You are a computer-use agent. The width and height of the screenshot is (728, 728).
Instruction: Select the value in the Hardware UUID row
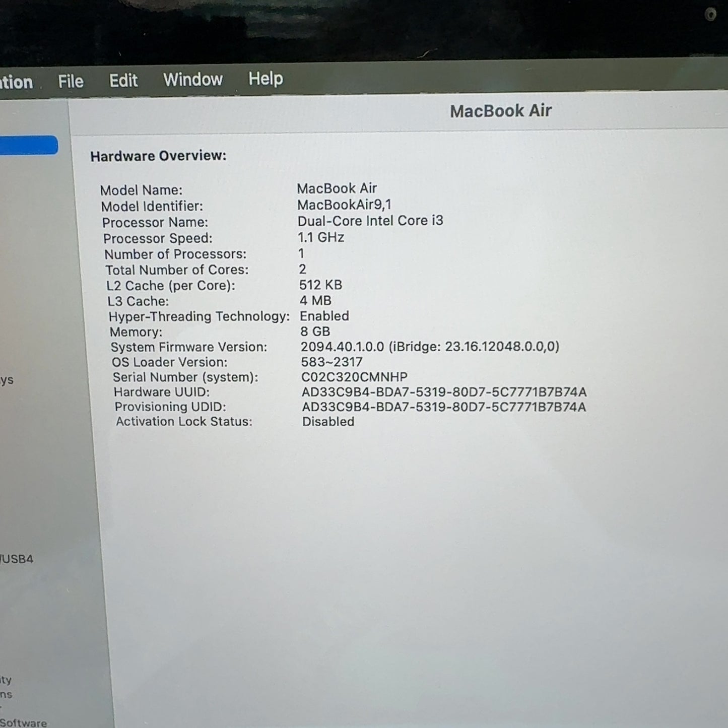point(444,392)
